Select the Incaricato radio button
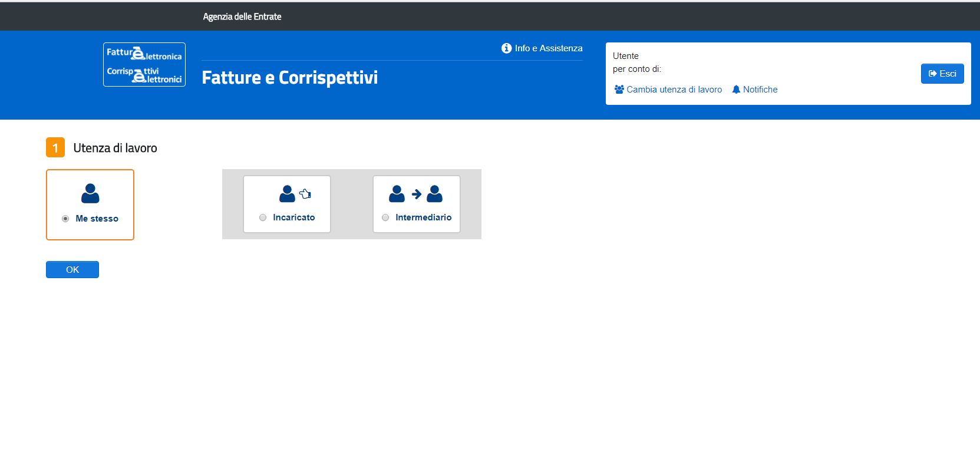The image size is (980, 449). pos(263,217)
